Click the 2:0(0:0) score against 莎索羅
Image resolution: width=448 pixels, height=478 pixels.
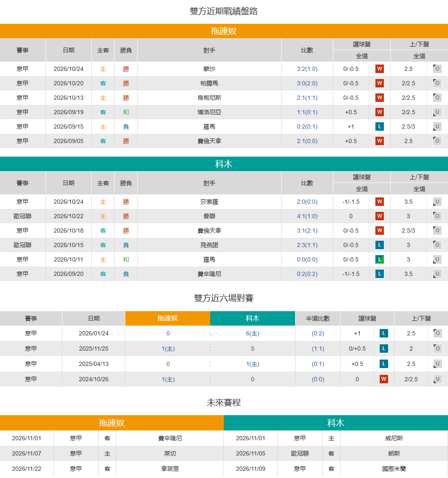307,202
